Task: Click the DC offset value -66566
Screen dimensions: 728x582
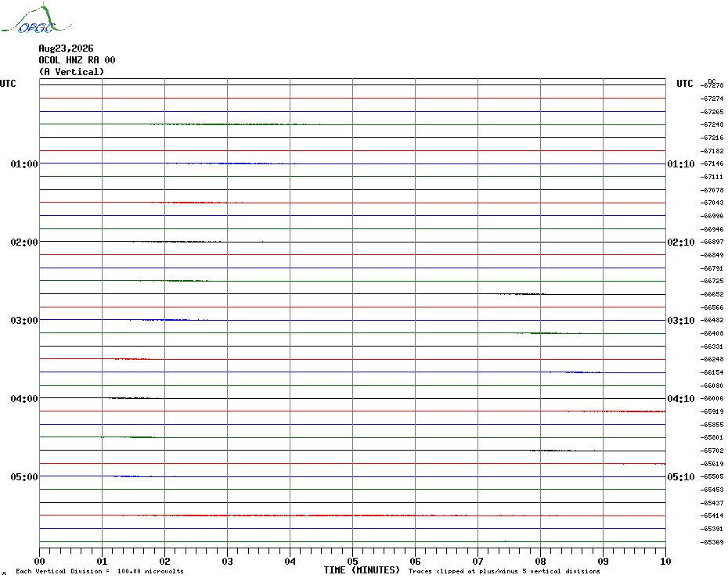Action: (712, 307)
